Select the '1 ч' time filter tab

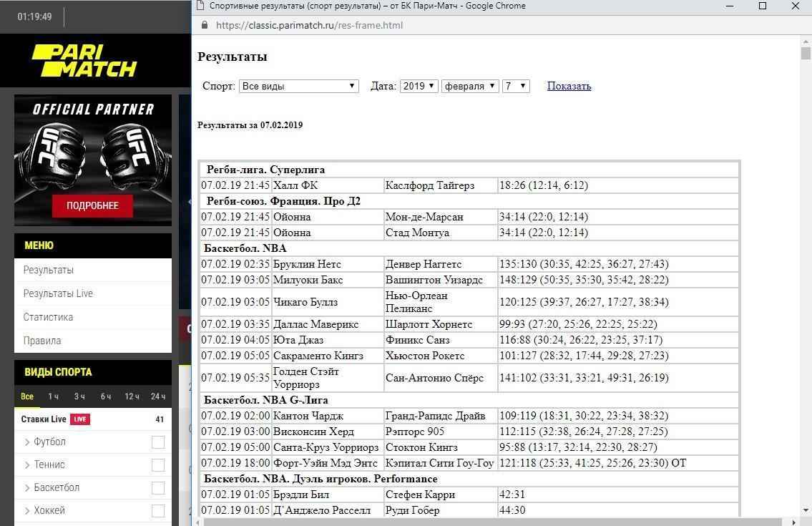(x=54, y=396)
